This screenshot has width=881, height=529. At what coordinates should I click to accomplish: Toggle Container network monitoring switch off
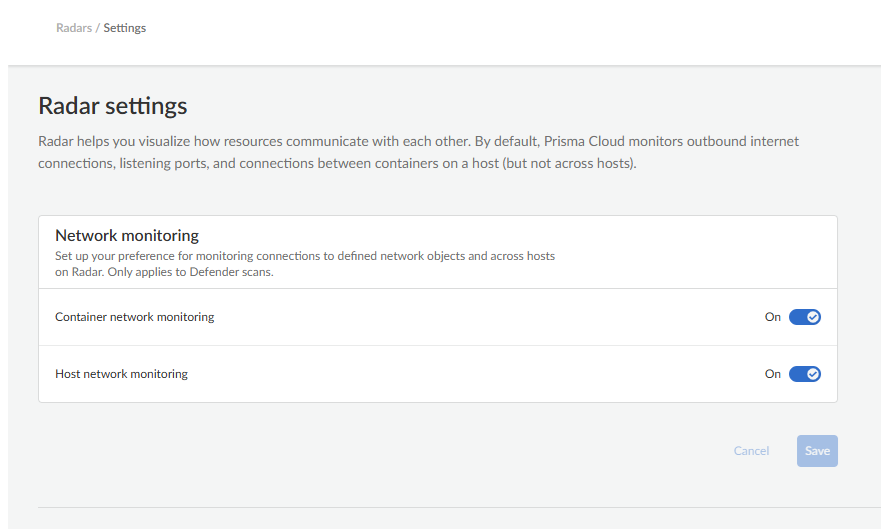[805, 317]
